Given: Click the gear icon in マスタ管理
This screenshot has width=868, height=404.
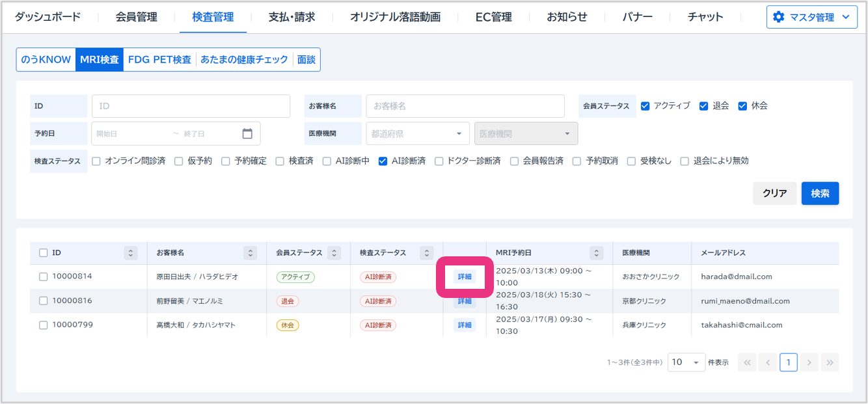Looking at the screenshot, I should (778, 18).
